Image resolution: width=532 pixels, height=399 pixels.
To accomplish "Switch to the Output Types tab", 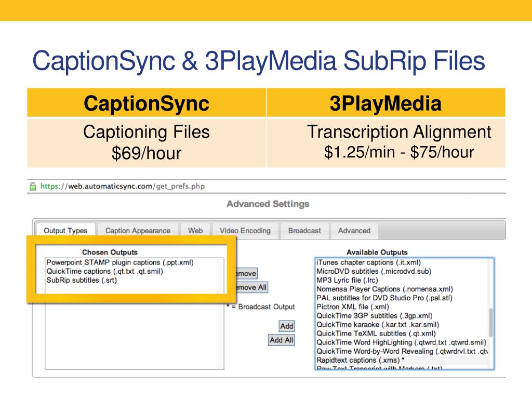I will (x=65, y=231).
